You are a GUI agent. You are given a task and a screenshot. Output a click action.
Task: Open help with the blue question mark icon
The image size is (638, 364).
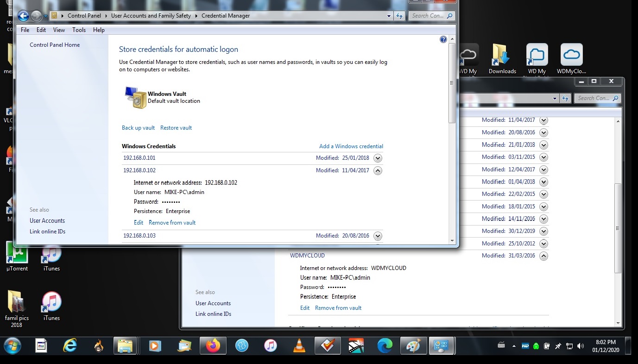(443, 40)
